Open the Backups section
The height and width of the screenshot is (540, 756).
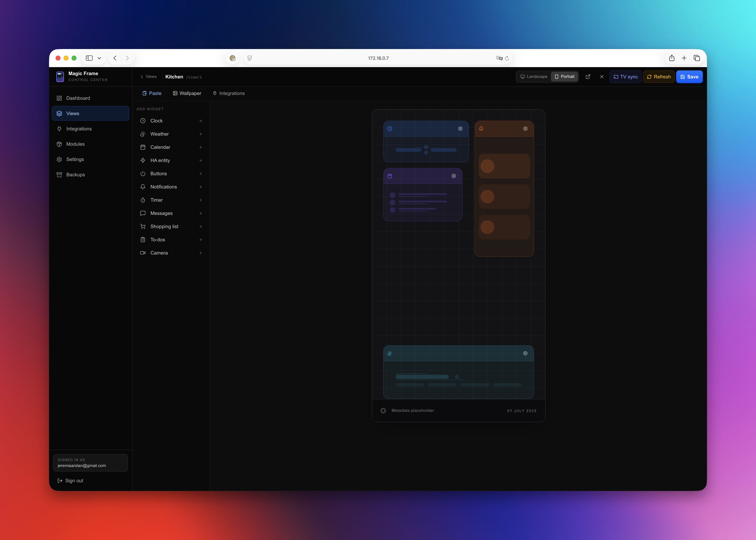(90, 175)
